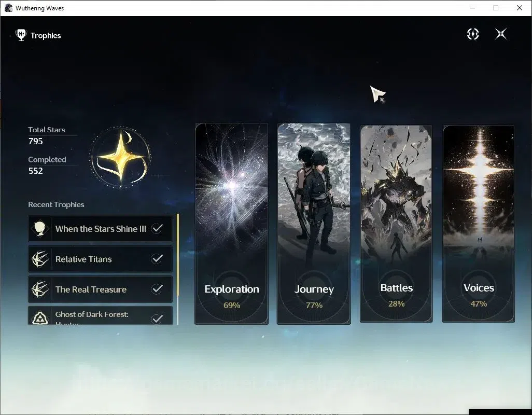Click the Trophies title text
532x415 pixels.
pos(46,36)
